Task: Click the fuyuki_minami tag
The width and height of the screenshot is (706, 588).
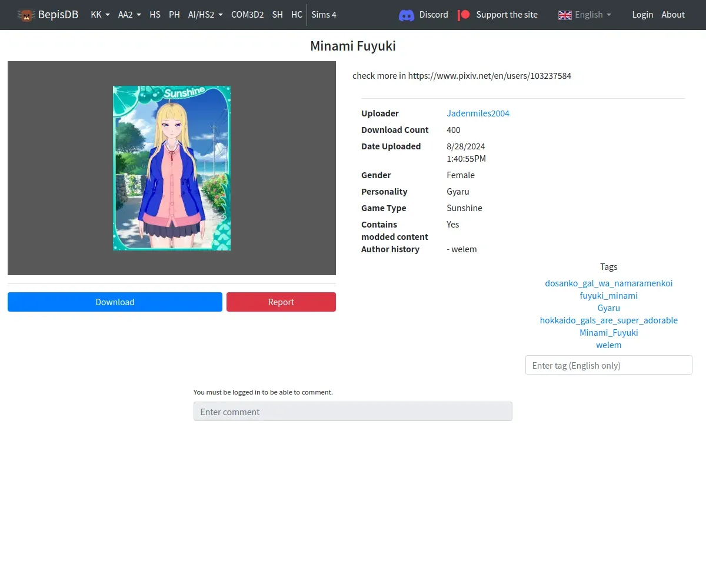Action: point(609,296)
